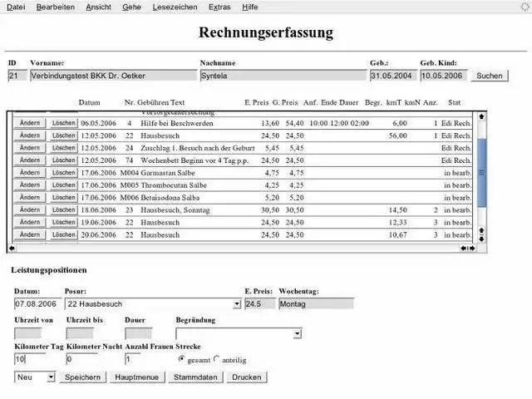The image size is (532, 399).
Task: Click Ändern for 12.05.2006 Hausbesuch row
Action: tap(30, 135)
